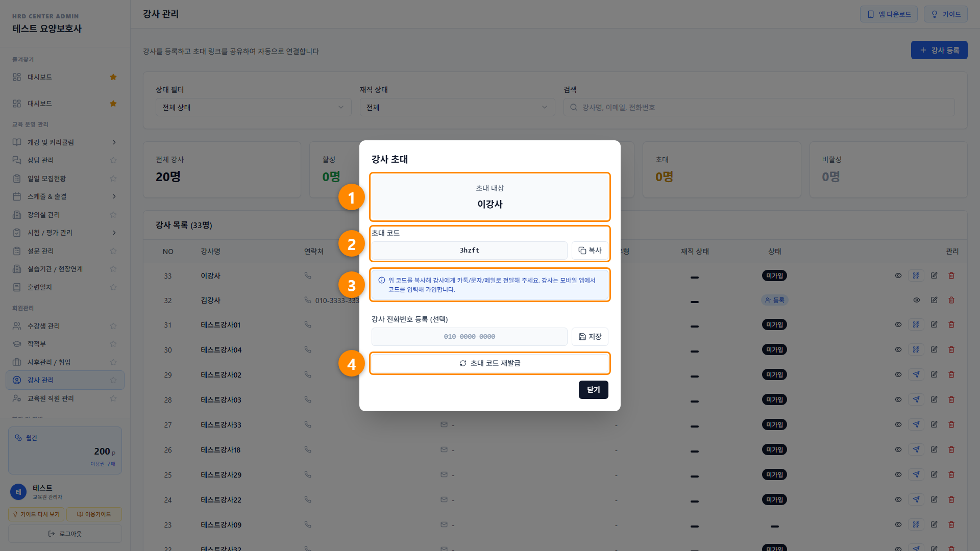Expand 개강 및 커리큘럼 menu

coord(65,142)
